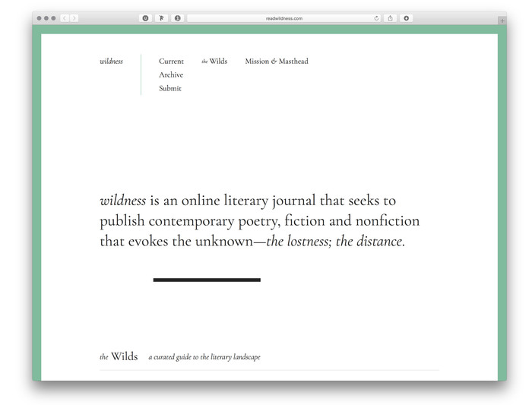Viewport: 532px width, 405px height.
Task: Click the third extension icon left of address bar
Action: pyautogui.click(x=178, y=18)
